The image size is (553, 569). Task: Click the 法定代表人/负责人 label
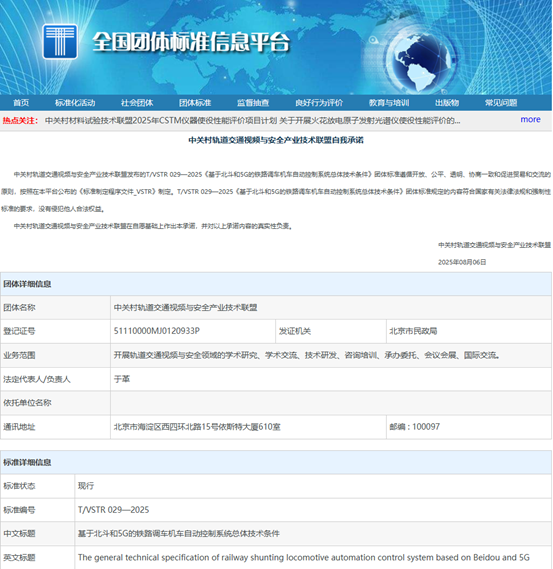37,379
